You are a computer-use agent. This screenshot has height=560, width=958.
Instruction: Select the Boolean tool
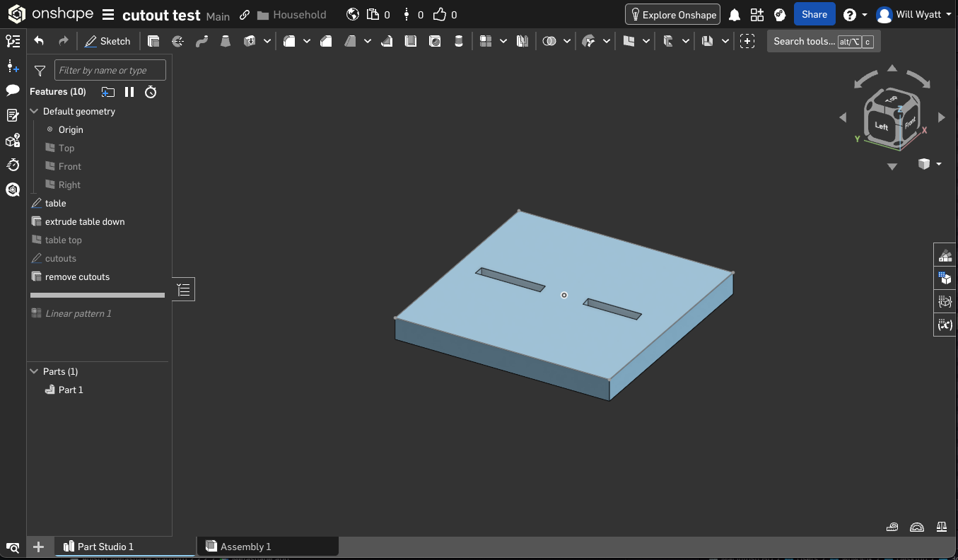point(549,42)
